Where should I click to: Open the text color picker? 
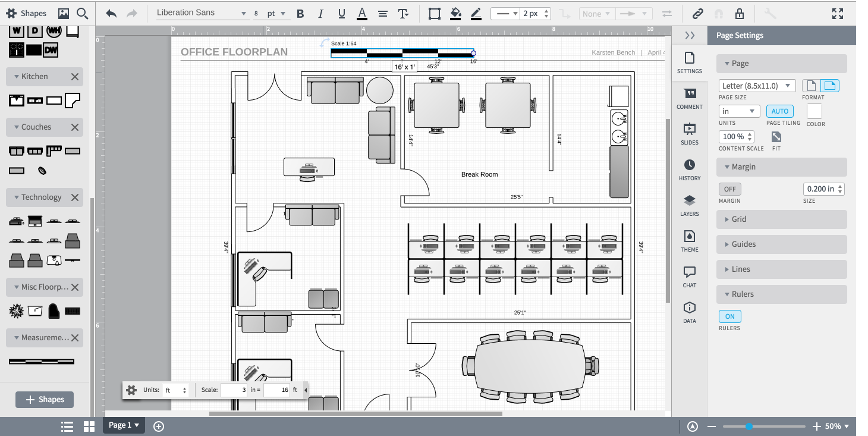point(362,14)
